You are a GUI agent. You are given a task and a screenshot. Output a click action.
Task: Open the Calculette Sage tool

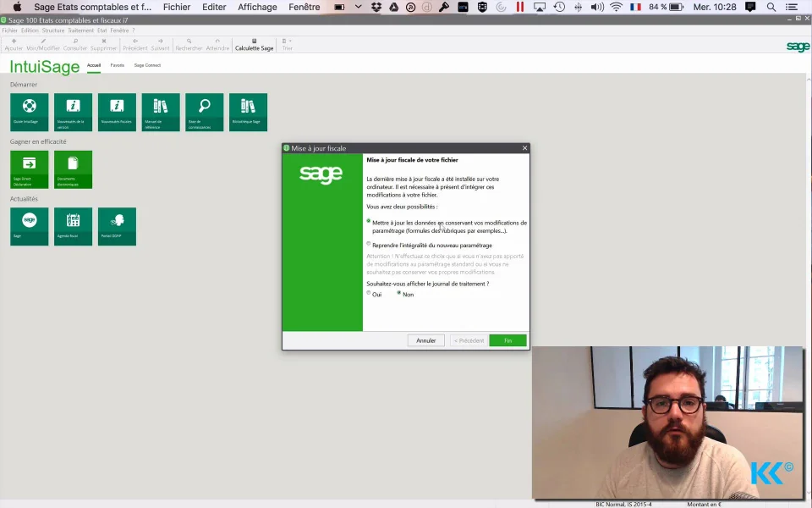click(254, 45)
